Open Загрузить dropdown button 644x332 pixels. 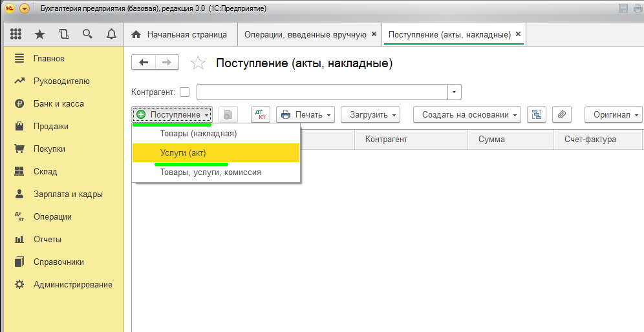(x=370, y=114)
